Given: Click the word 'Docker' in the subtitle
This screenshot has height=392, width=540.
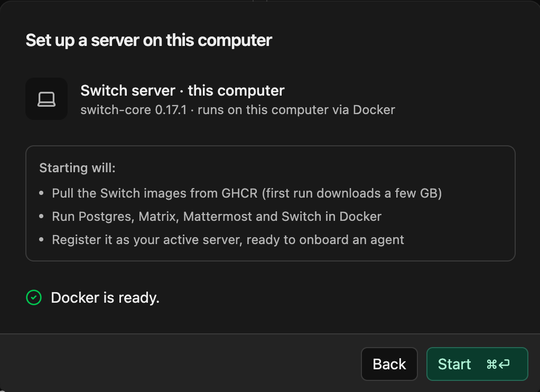Looking at the screenshot, I should pyautogui.click(x=374, y=110).
